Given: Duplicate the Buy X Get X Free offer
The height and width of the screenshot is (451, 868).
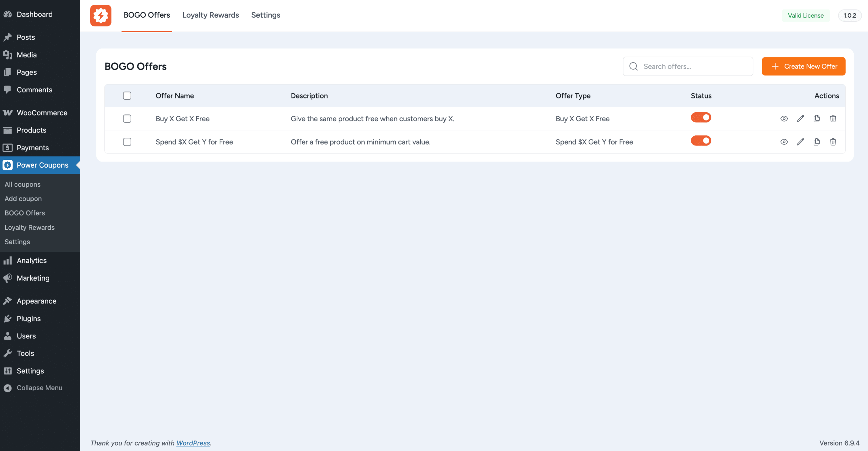Looking at the screenshot, I should [x=816, y=118].
